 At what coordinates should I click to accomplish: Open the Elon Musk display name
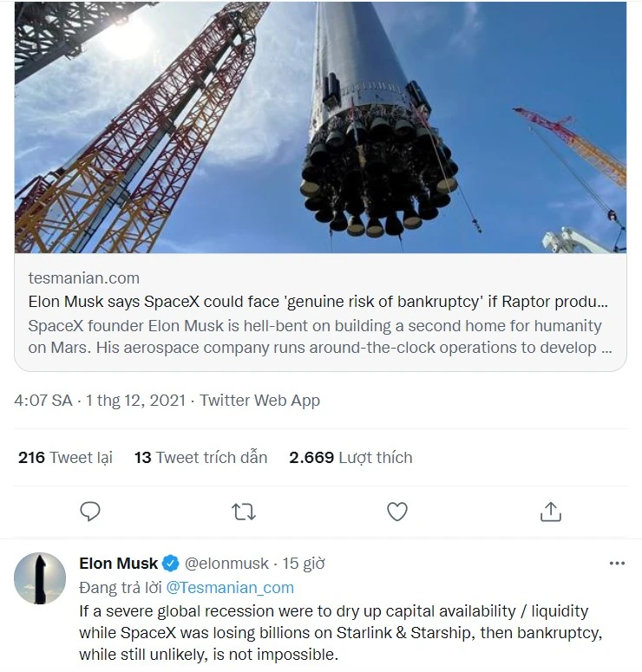coord(118,564)
